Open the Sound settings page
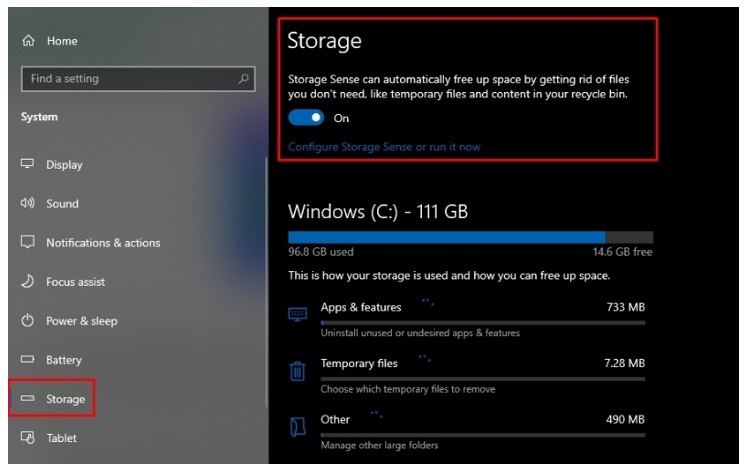 pyautogui.click(x=62, y=203)
